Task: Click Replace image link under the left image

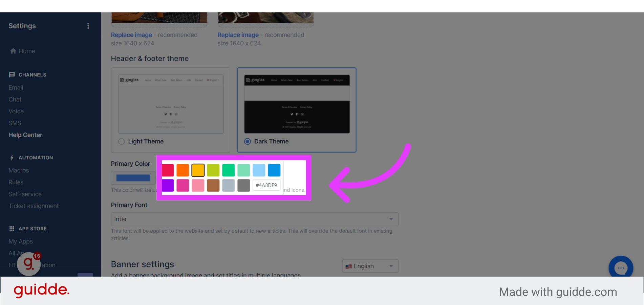Action: pos(131,35)
